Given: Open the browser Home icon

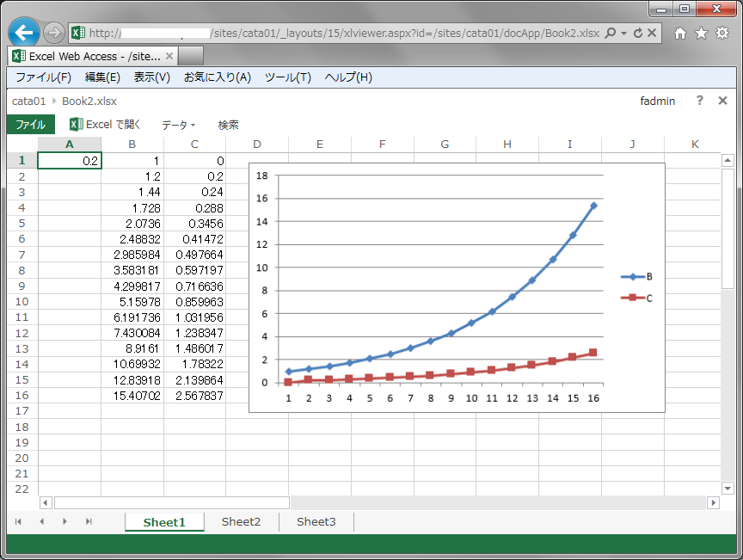Looking at the screenshot, I should (679, 34).
